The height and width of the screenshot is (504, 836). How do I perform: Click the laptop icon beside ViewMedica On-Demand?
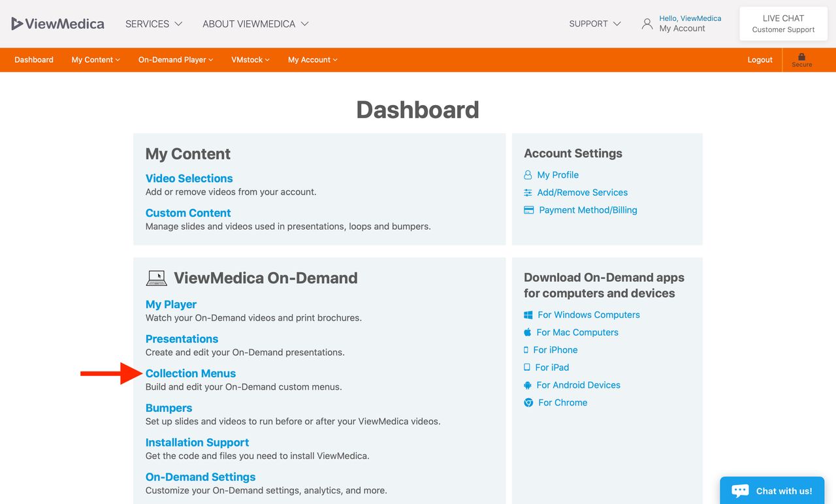156,278
